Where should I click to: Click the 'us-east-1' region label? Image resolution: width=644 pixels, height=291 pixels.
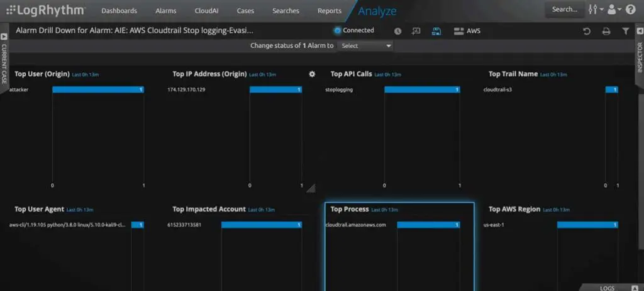[x=494, y=225]
